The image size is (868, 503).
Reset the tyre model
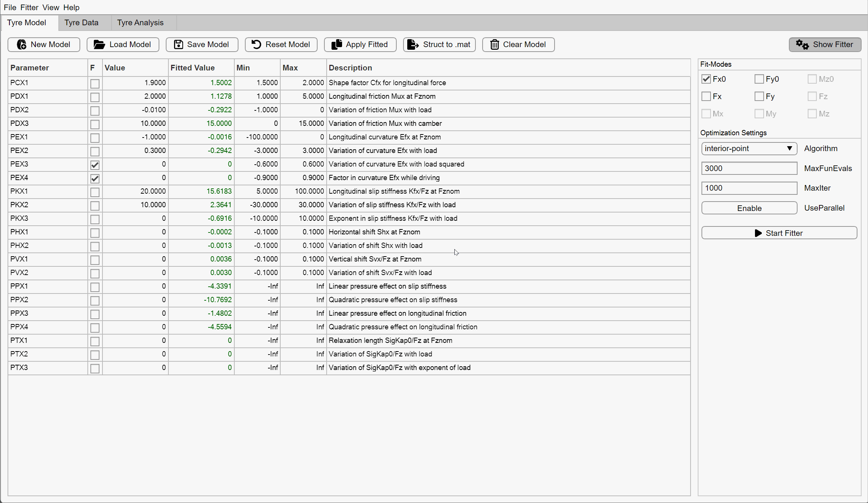point(281,44)
